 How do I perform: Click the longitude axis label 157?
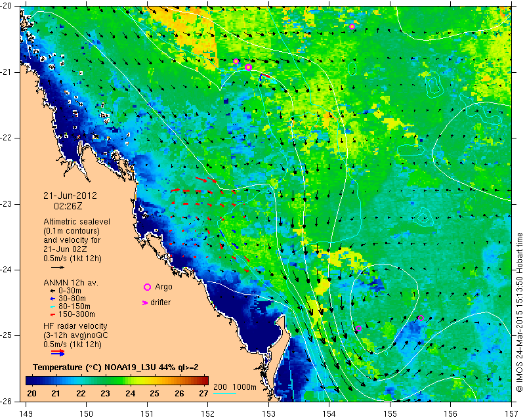click(511, 413)
